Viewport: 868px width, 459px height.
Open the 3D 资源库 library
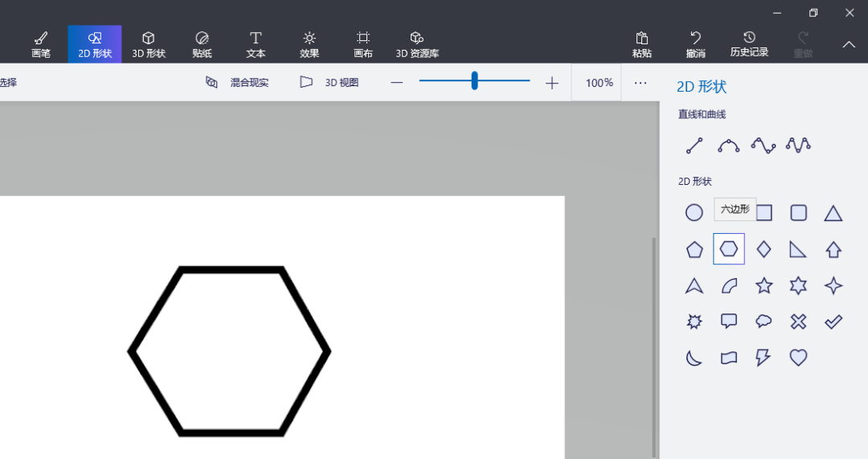coord(417,44)
